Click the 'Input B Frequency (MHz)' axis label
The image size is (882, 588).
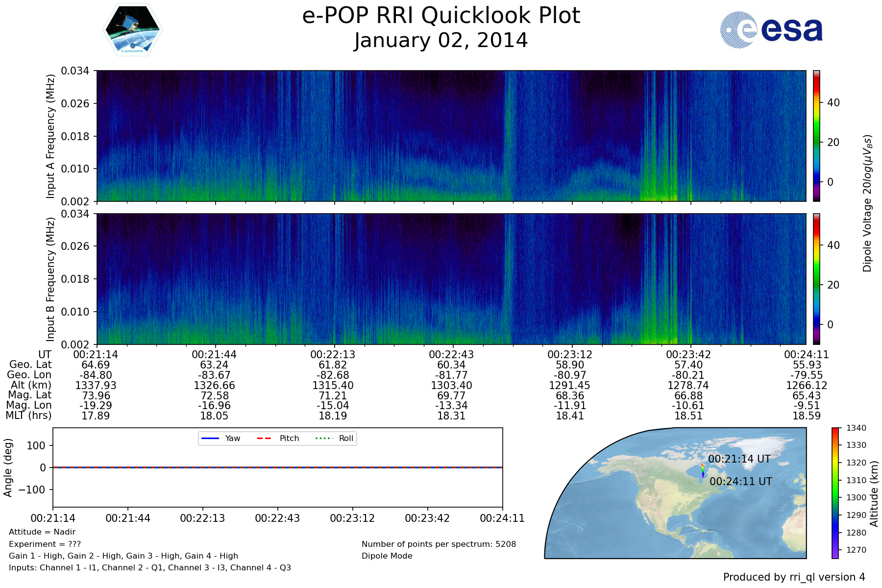point(50,279)
